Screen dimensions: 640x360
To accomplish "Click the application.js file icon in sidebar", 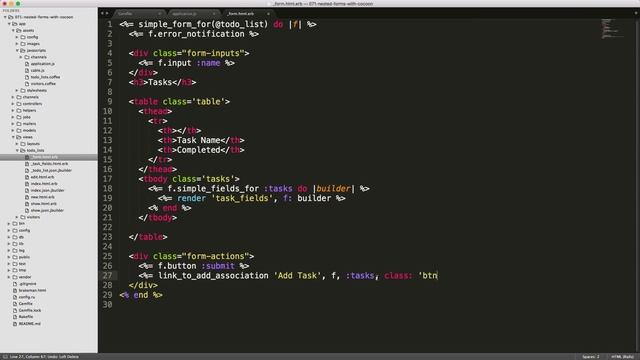I will pos(27,64).
